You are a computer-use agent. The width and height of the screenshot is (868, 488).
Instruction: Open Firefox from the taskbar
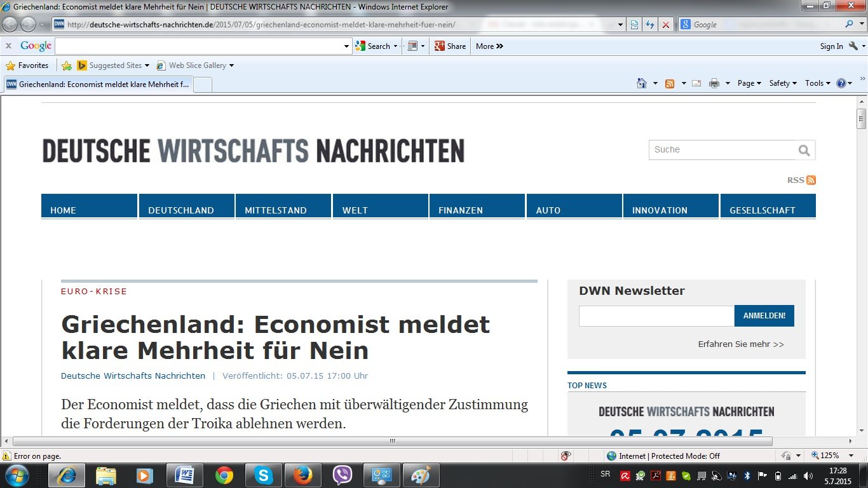pos(303,475)
